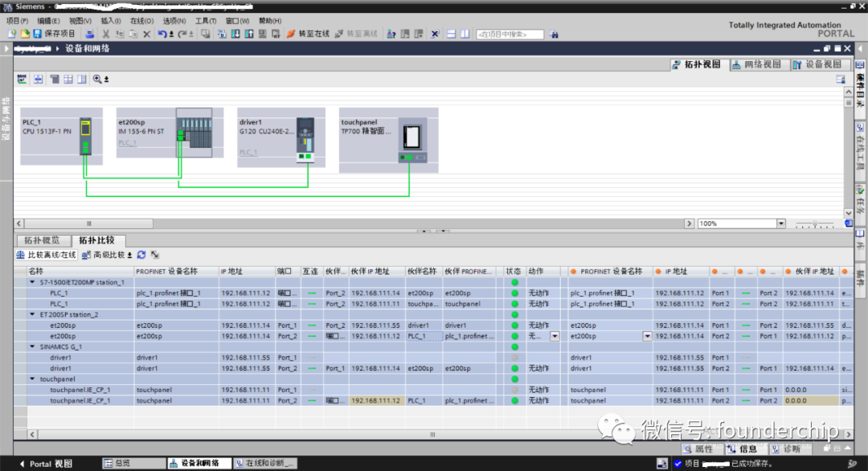868x471 pixels.
Task: Click the 在线和诊断 taskbar item
Action: [264, 463]
